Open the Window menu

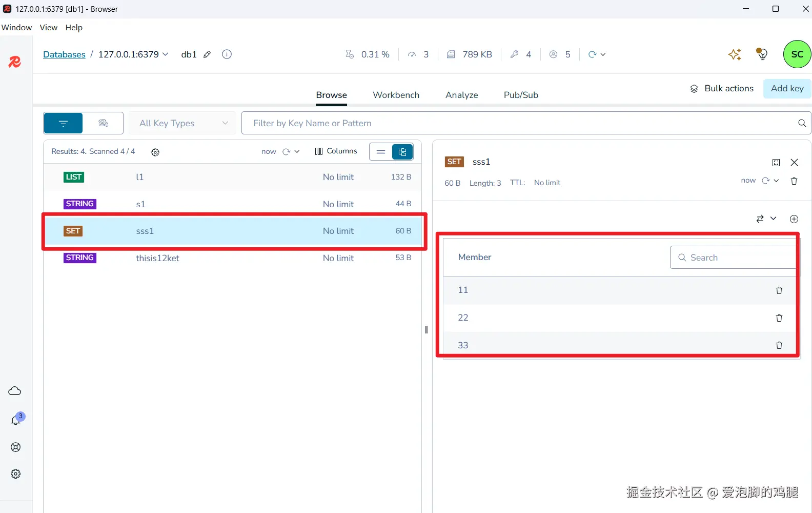coord(16,28)
